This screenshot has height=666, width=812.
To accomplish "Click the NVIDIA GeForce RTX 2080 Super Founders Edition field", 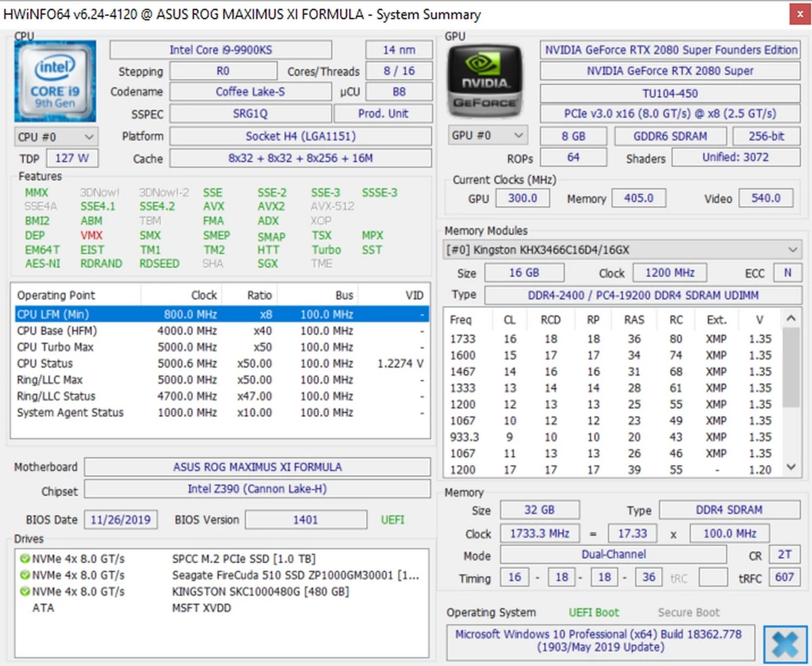I will [671, 50].
